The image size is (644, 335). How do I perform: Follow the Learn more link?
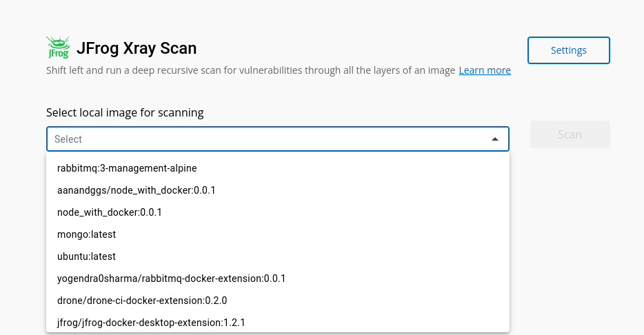click(485, 70)
